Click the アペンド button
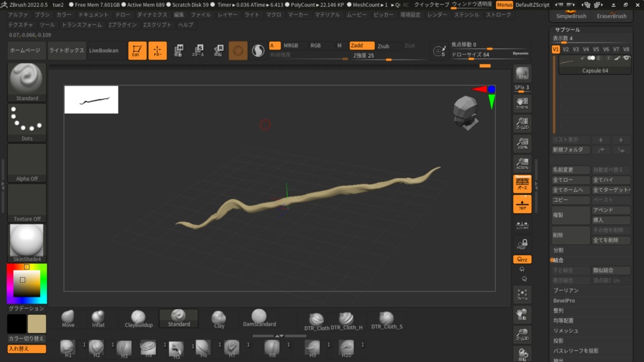The width and height of the screenshot is (644, 362). click(x=611, y=210)
